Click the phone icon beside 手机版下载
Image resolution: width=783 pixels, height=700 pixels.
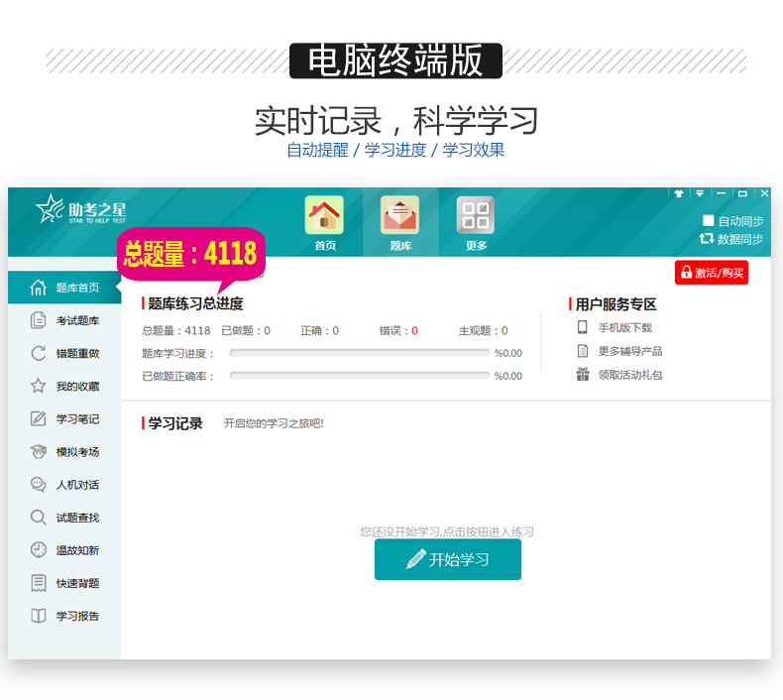pos(582,327)
